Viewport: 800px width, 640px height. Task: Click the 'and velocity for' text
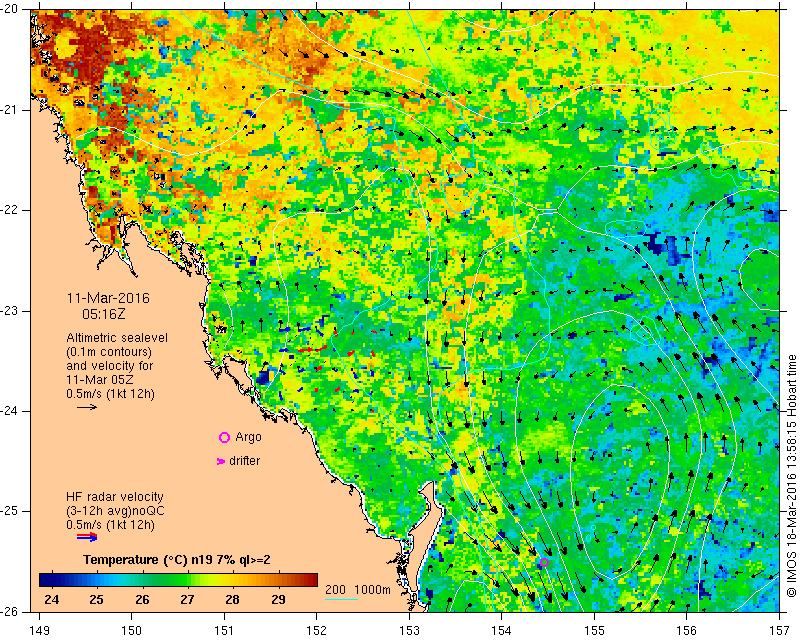109,366
